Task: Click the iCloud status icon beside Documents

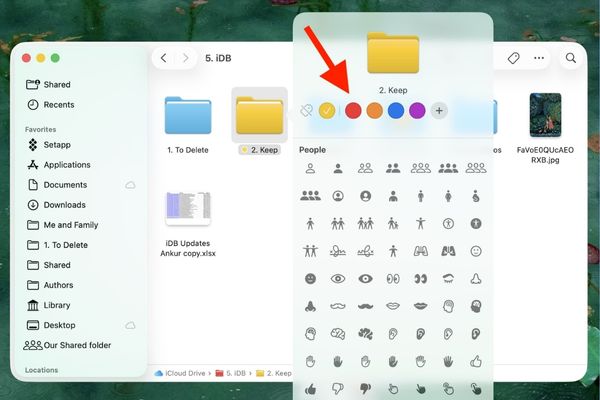Action: 130,185
